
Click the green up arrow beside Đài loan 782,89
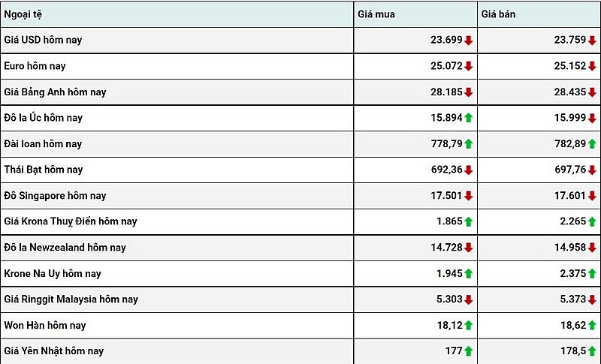[x=592, y=144]
